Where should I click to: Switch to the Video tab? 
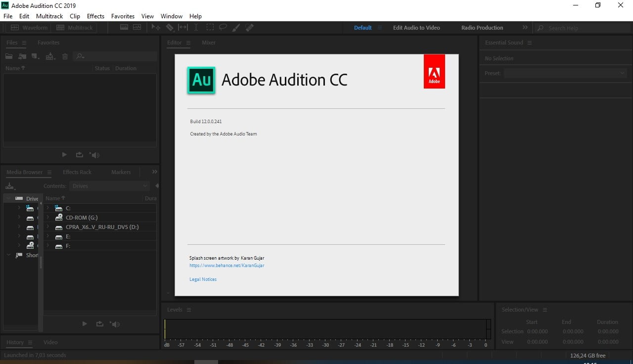pos(50,342)
